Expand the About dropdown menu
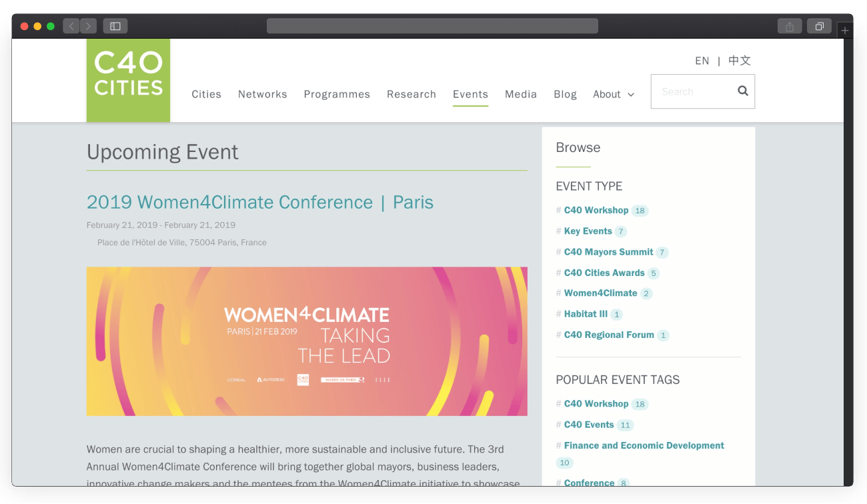This screenshot has width=867, height=504. click(x=614, y=95)
